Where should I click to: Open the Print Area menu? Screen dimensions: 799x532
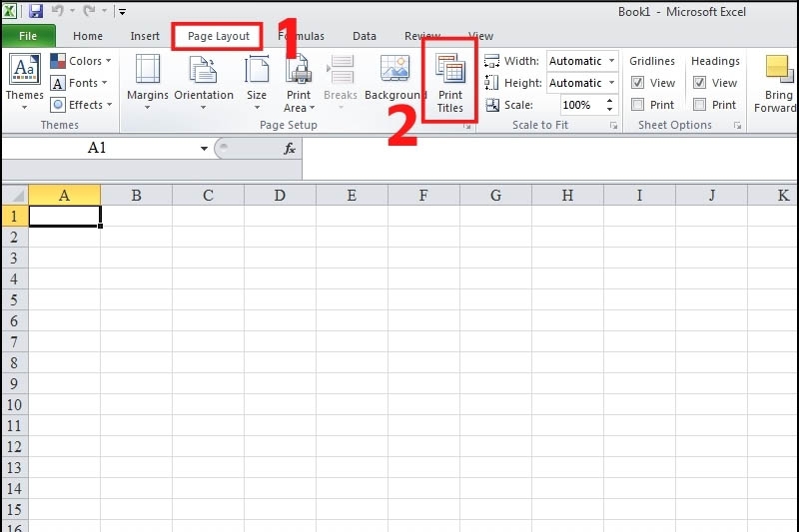tap(299, 83)
